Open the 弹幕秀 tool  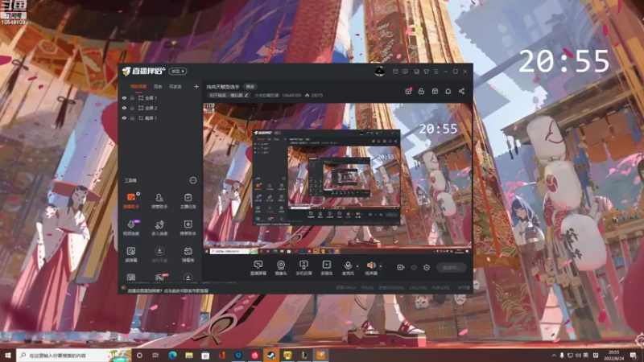pyautogui.click(x=188, y=254)
